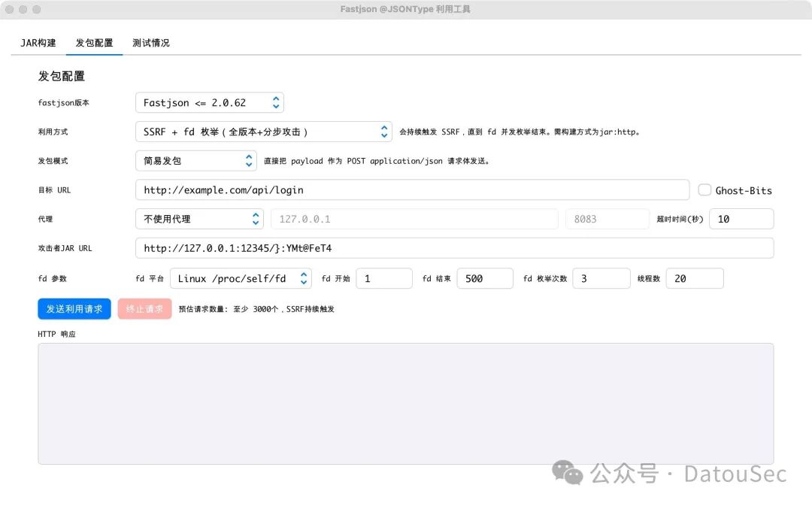This screenshot has width=812, height=506.
Task: Edit the fd 开始 value field
Action: [384, 279]
